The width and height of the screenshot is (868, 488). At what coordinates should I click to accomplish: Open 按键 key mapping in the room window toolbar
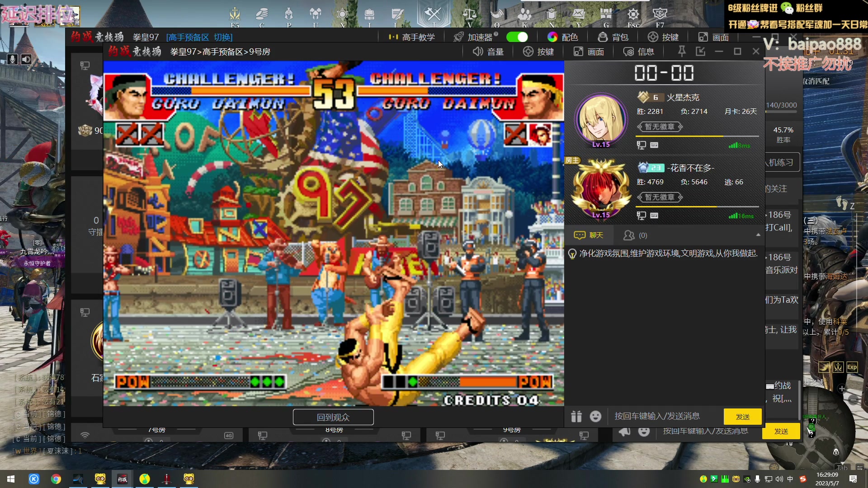(x=538, y=52)
